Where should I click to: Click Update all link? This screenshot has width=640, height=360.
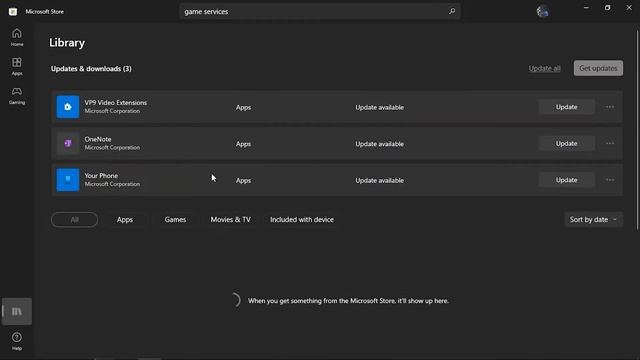point(544,68)
